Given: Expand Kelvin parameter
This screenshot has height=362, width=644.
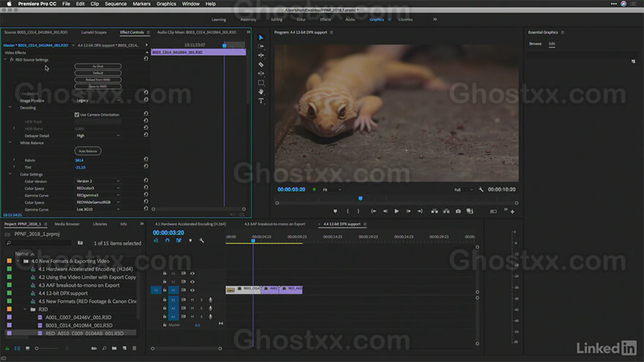Looking at the screenshot, I should pyautogui.click(x=14, y=159).
